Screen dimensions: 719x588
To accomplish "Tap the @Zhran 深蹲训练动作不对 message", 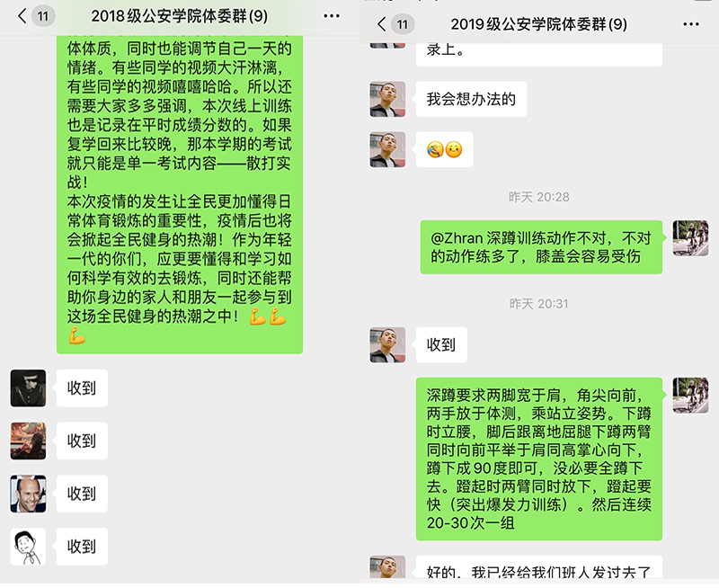I will click(541, 247).
